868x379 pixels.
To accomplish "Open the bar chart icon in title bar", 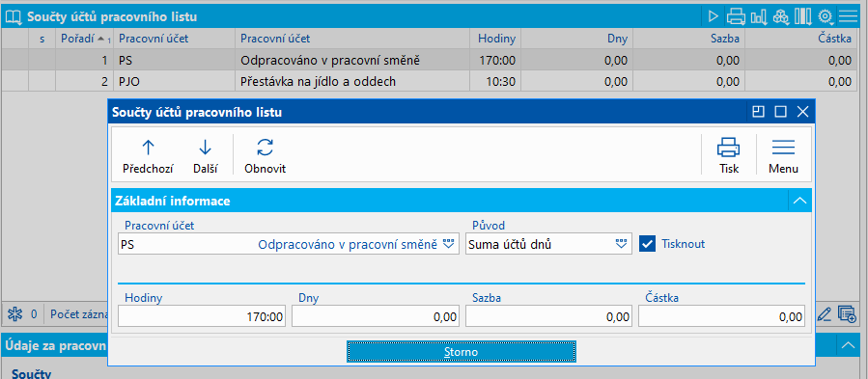I will [x=758, y=16].
